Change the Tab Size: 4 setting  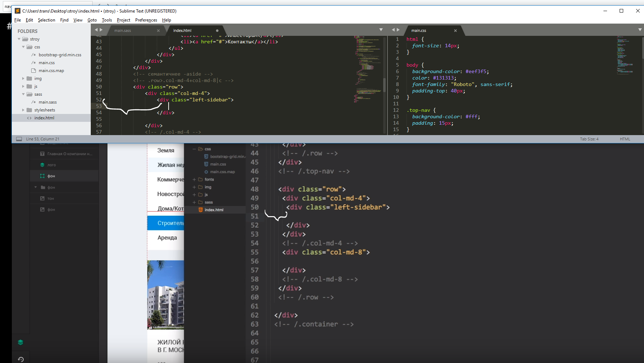click(x=589, y=139)
